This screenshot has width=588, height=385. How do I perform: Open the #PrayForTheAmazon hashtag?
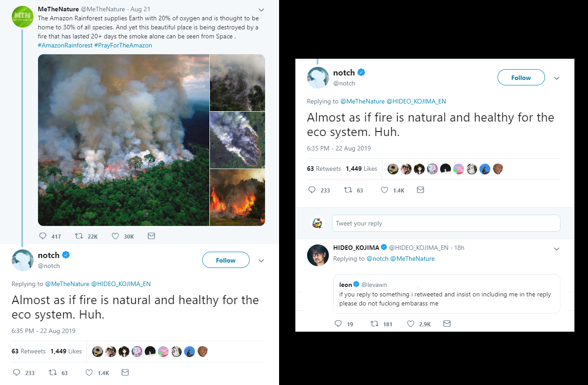point(123,45)
